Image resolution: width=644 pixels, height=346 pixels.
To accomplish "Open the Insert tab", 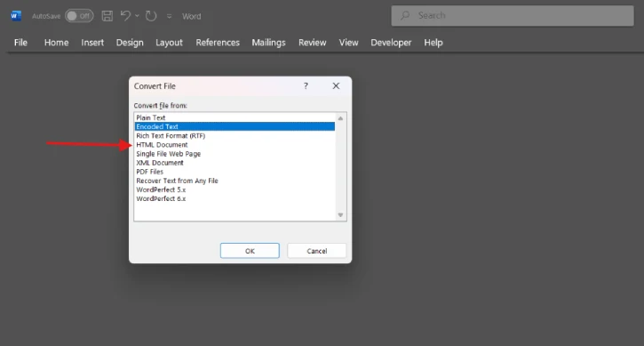I will point(92,43).
